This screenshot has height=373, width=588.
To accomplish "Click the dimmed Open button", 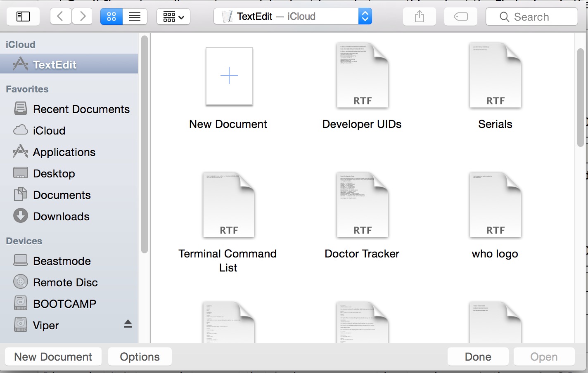I will coord(544,356).
